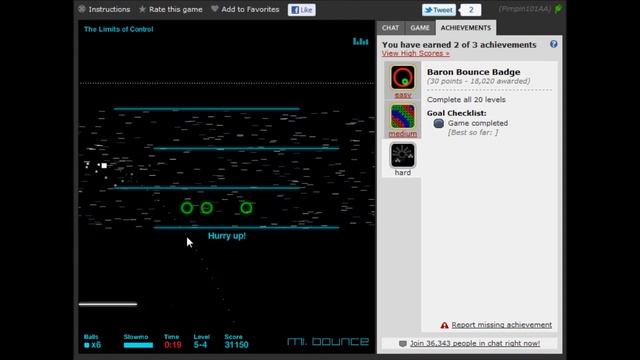The width and height of the screenshot is (640, 360).
Task: Switch to the CHAT tab
Action: click(x=390, y=28)
